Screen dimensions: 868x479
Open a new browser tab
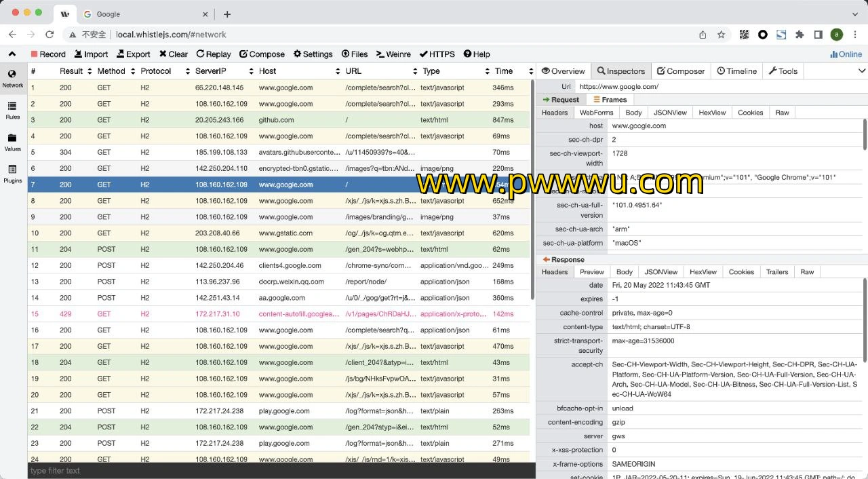tap(227, 14)
